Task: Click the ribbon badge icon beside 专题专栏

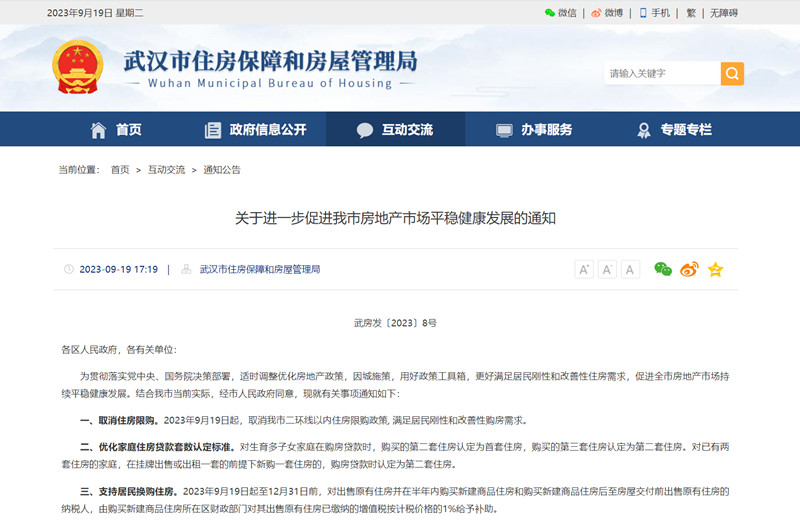Action: point(644,131)
